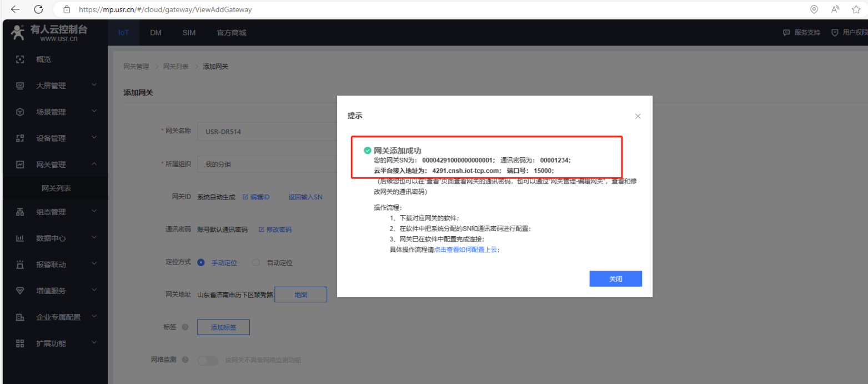Click the 概览 overview sidebar icon
This screenshot has width=868, height=384.
[x=20, y=59]
